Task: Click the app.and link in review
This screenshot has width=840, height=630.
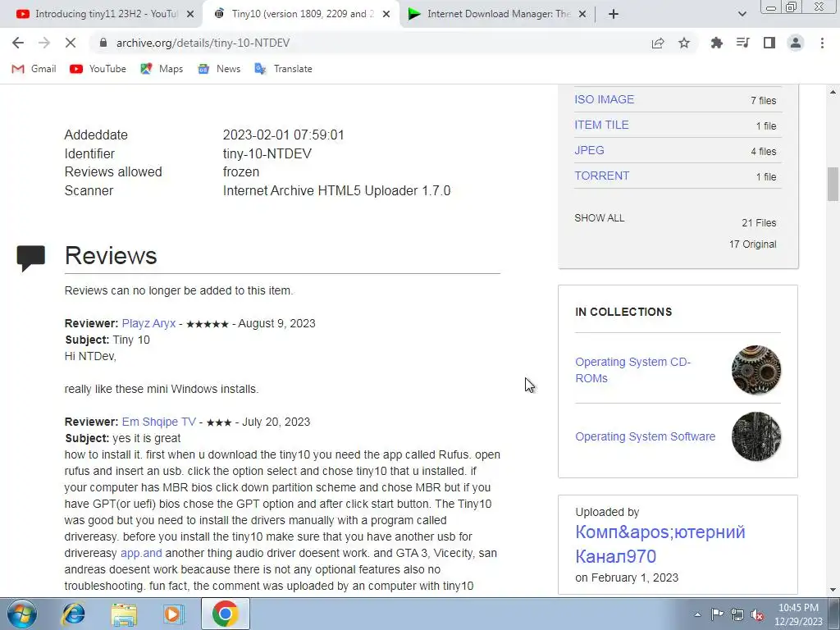Action: pyautogui.click(x=141, y=554)
